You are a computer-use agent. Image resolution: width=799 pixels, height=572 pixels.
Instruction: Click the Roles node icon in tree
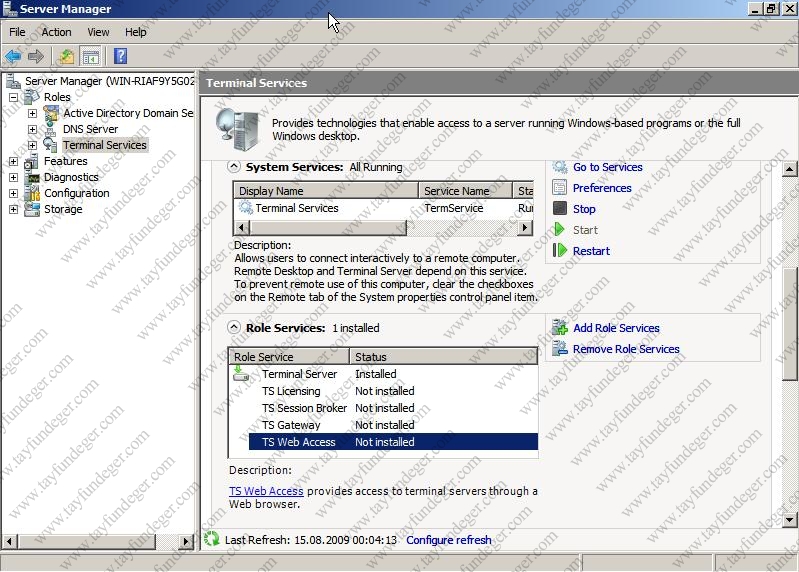pyautogui.click(x=32, y=97)
